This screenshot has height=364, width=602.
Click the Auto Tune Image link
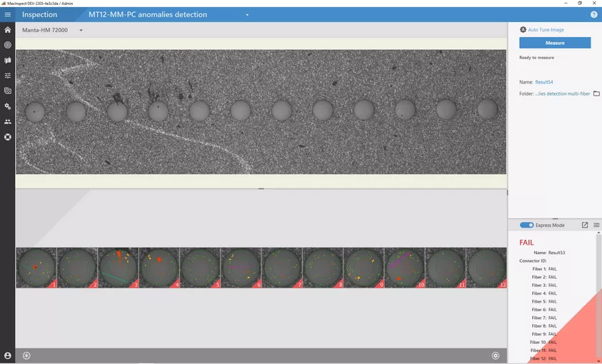(x=546, y=30)
